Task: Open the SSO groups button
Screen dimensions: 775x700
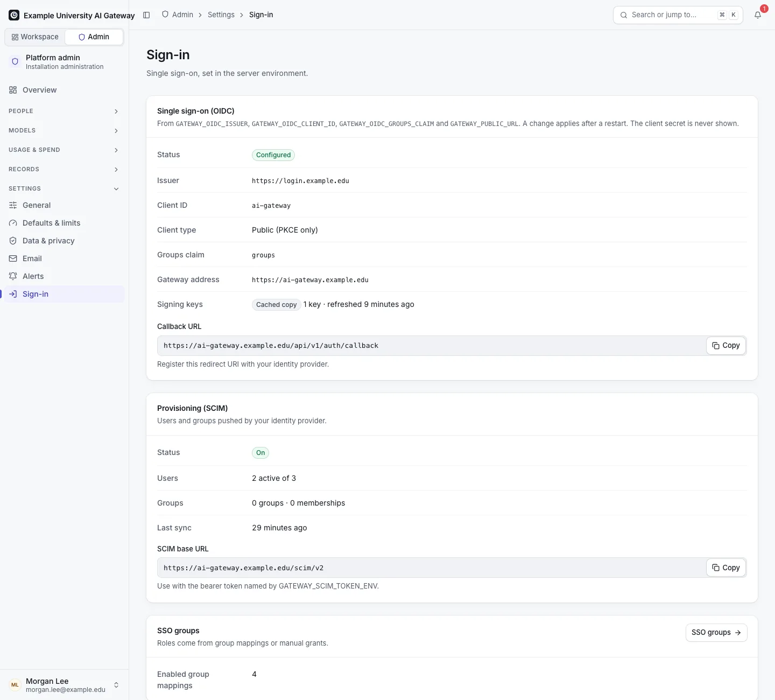Action: tap(716, 633)
